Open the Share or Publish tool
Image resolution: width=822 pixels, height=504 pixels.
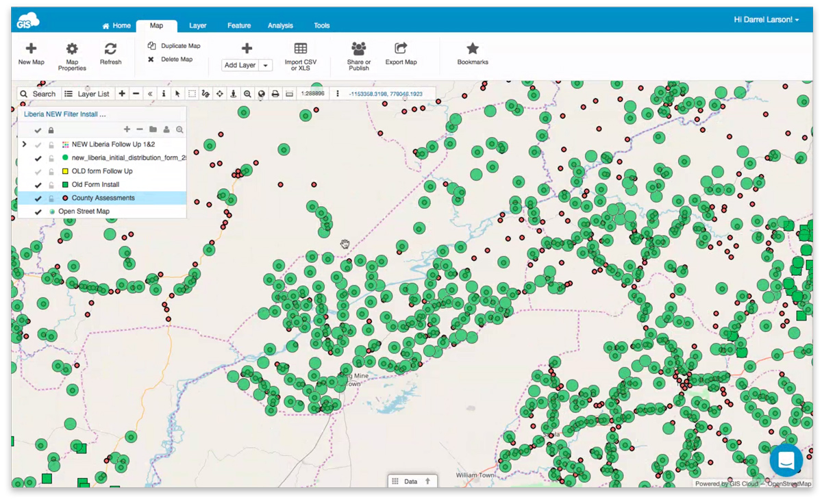(358, 49)
